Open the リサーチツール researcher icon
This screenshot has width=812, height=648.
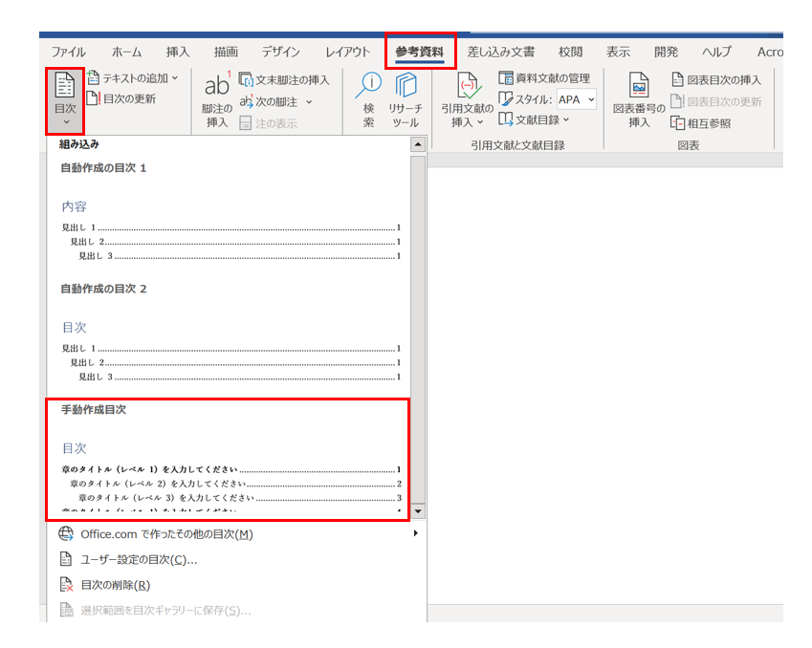click(x=406, y=88)
